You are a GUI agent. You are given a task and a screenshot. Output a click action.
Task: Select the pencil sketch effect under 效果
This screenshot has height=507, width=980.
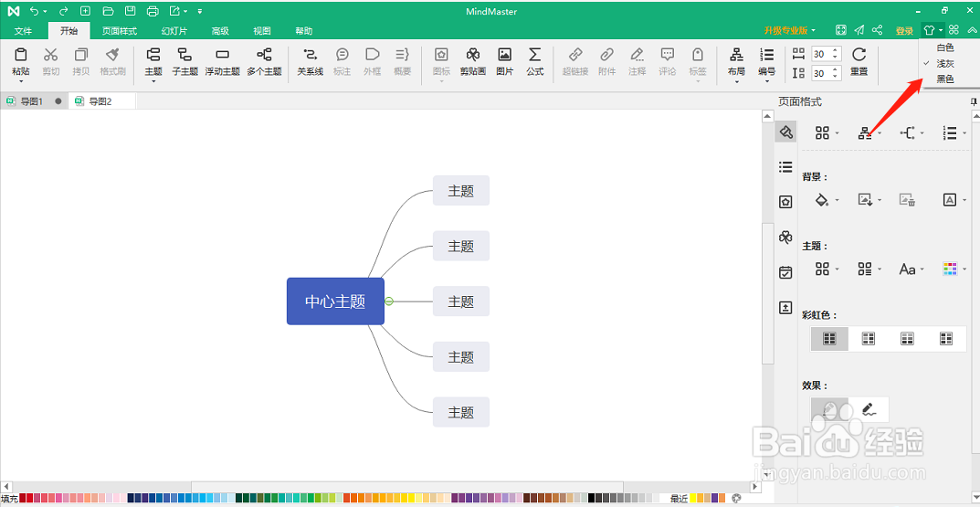tap(829, 409)
